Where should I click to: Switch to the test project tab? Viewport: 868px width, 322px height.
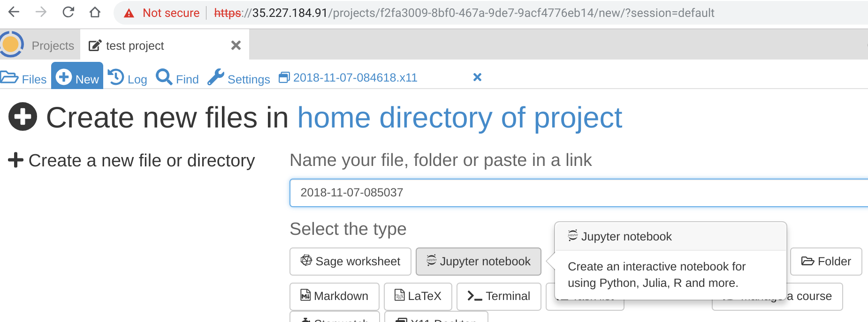(135, 45)
